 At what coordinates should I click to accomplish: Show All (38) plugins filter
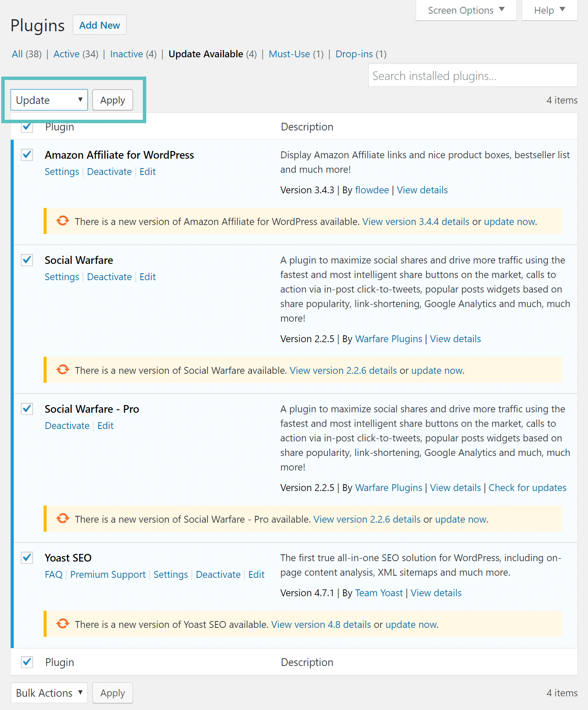point(27,54)
